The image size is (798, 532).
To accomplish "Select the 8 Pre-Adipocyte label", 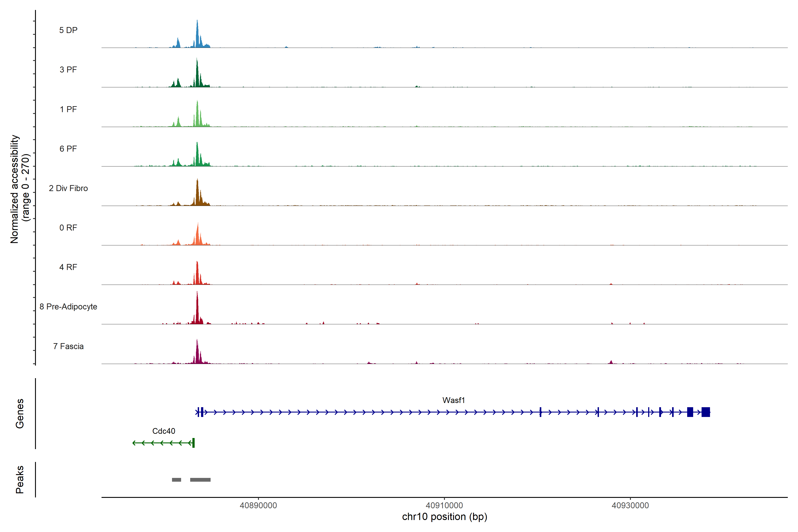I will pyautogui.click(x=68, y=307).
